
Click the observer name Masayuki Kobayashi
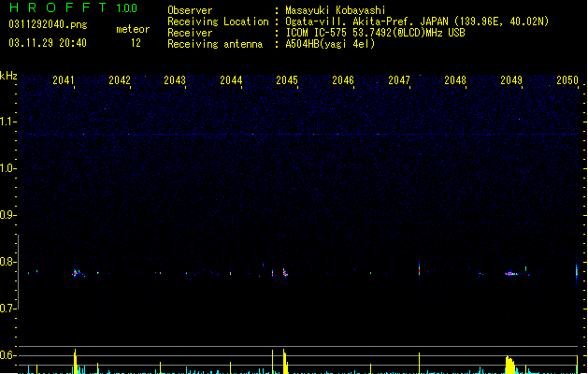tap(336, 10)
